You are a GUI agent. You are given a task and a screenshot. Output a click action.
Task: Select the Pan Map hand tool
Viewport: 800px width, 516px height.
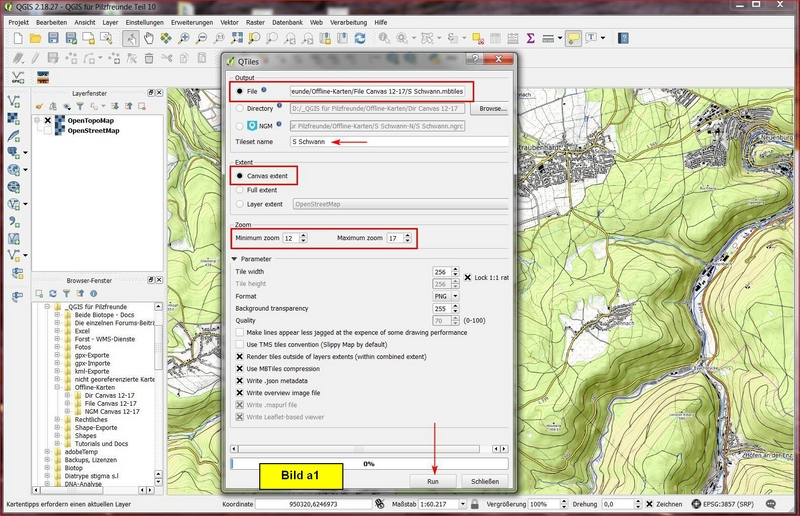148,38
